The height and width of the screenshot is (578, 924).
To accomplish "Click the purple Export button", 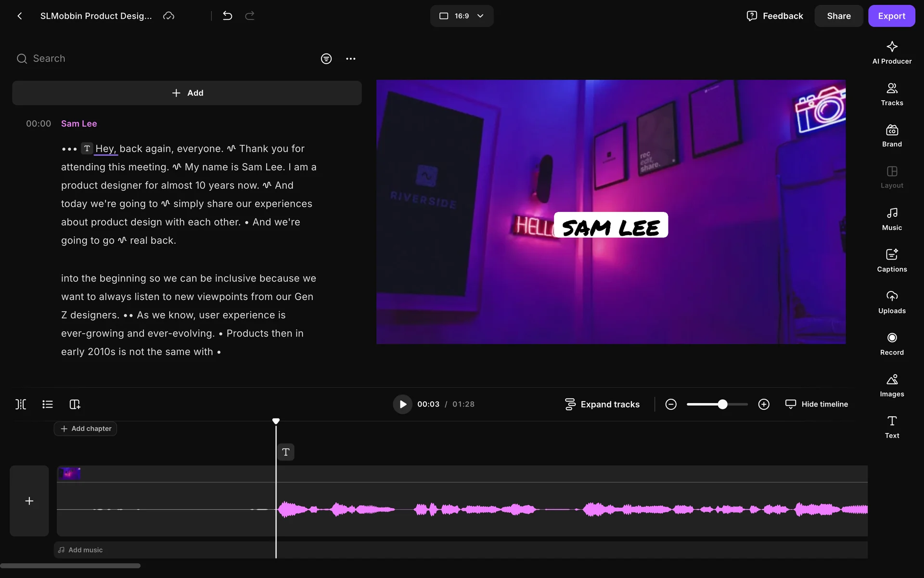I will [891, 16].
